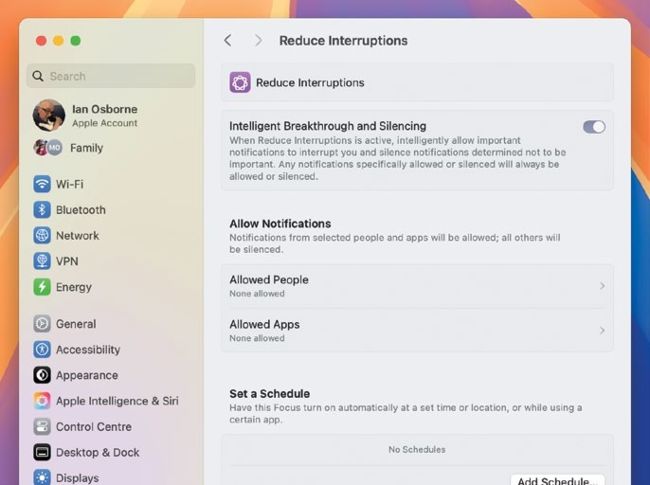Select VPN in the sidebar

[x=67, y=261]
